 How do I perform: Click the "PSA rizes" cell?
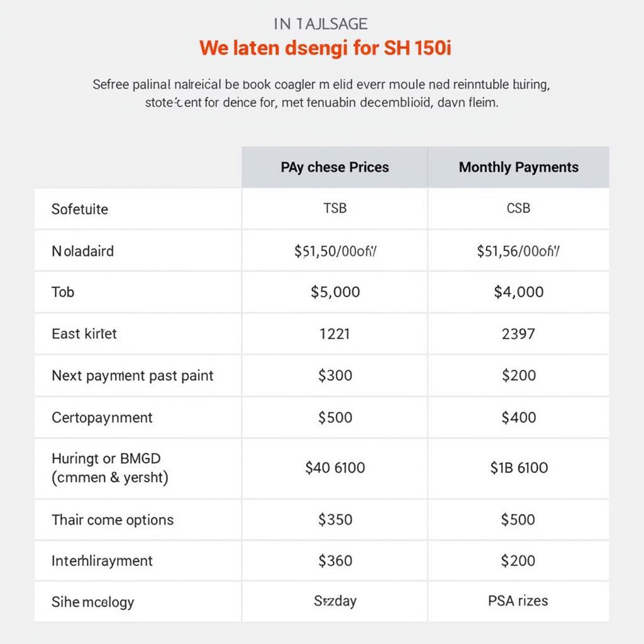pyautogui.click(x=518, y=601)
